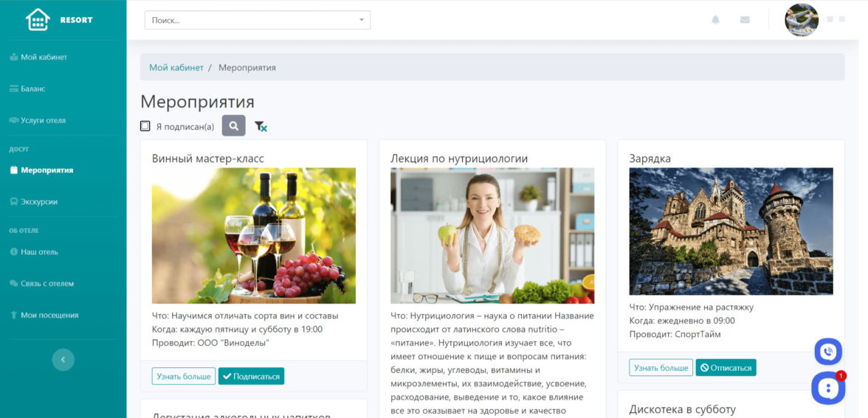
Task: Toggle the Я подписан(а) checkbox
Action: coord(145,126)
